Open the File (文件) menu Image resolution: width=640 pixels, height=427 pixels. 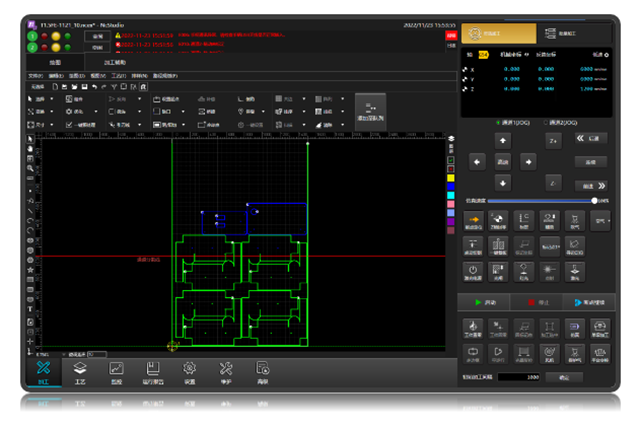tap(35, 75)
